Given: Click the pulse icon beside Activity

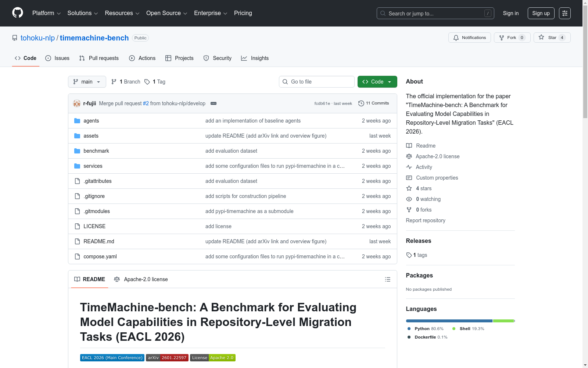Looking at the screenshot, I should (409, 167).
